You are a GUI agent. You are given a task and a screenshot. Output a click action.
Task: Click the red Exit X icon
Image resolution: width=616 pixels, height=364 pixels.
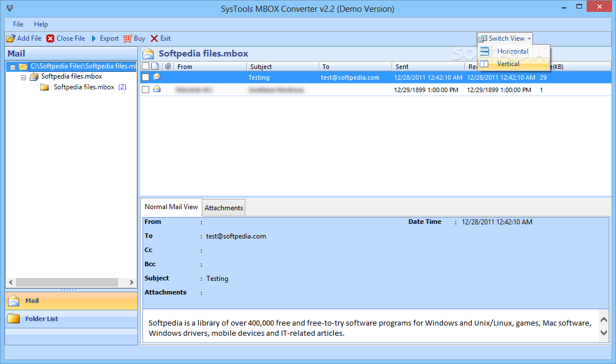(154, 38)
